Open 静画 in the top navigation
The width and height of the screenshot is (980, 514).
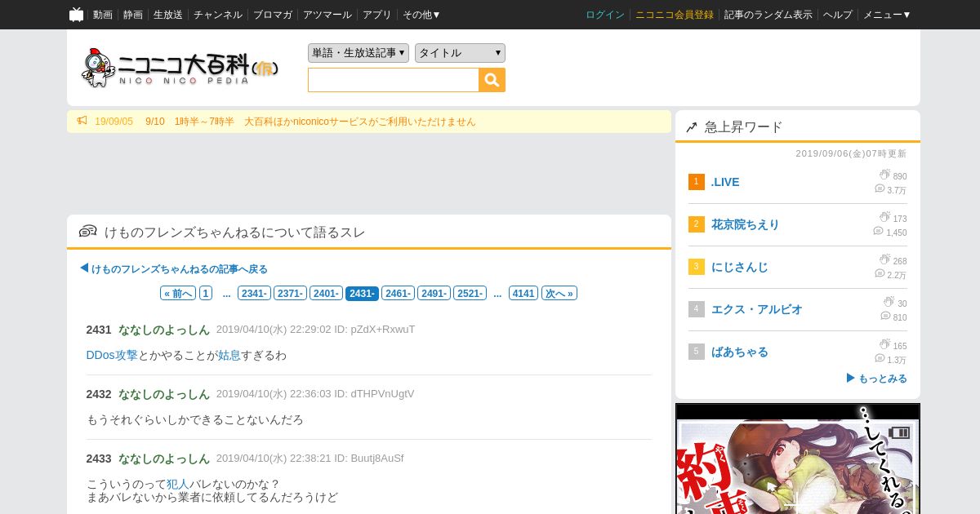point(133,15)
